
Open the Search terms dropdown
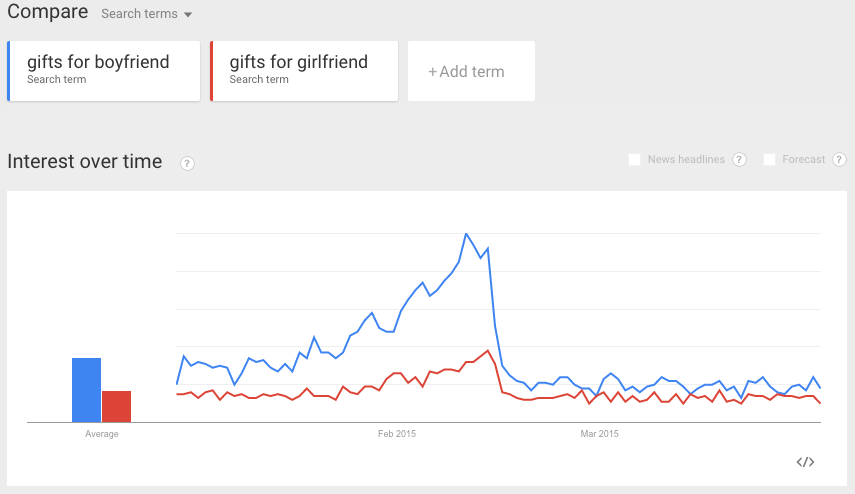tap(146, 14)
